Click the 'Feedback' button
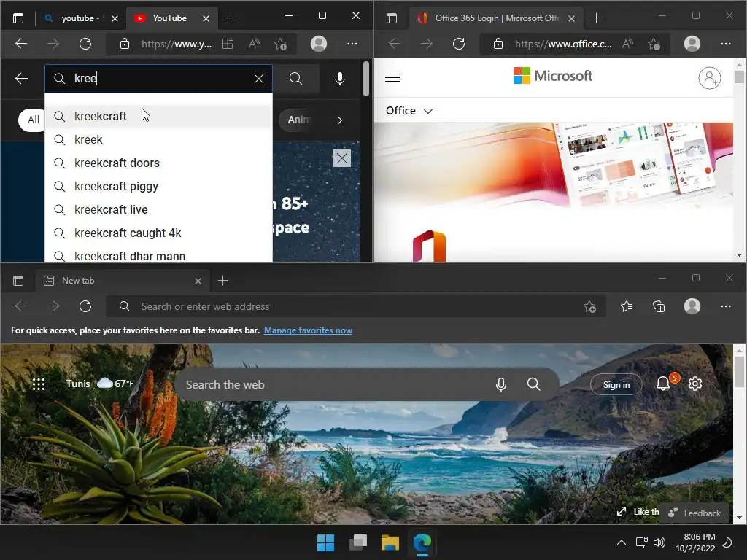Image resolution: width=747 pixels, height=560 pixels. pos(695,513)
